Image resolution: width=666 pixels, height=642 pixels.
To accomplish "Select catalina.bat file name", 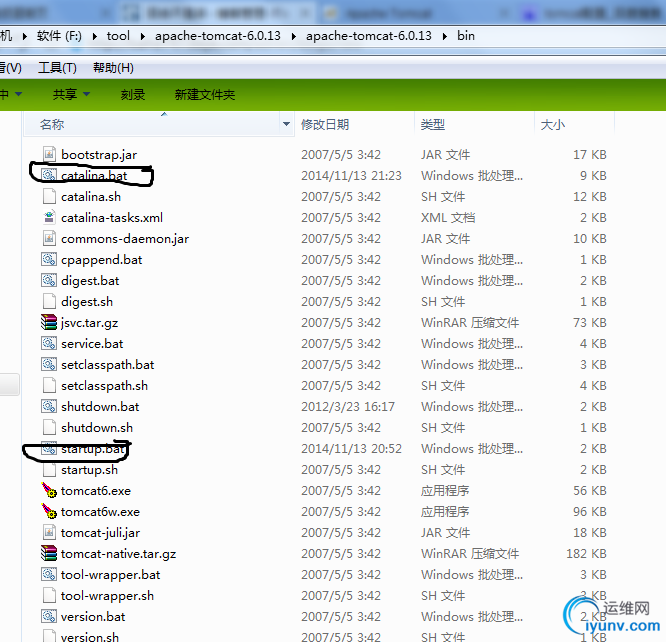I will coord(94,175).
